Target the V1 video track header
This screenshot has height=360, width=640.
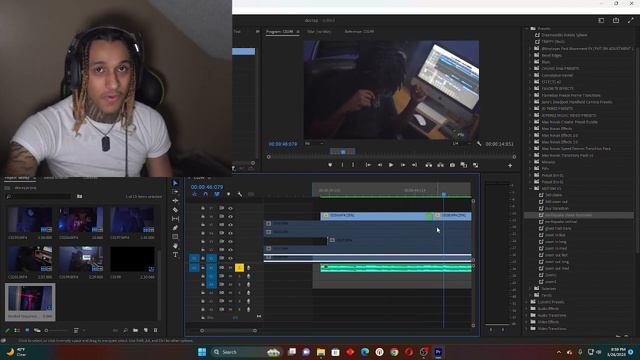tap(211, 258)
